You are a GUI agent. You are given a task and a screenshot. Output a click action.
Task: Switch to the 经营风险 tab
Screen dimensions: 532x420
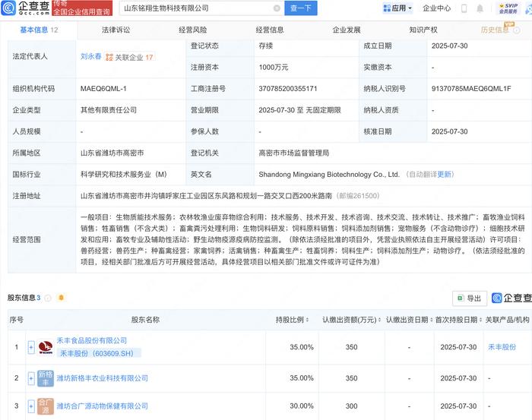tap(193, 30)
